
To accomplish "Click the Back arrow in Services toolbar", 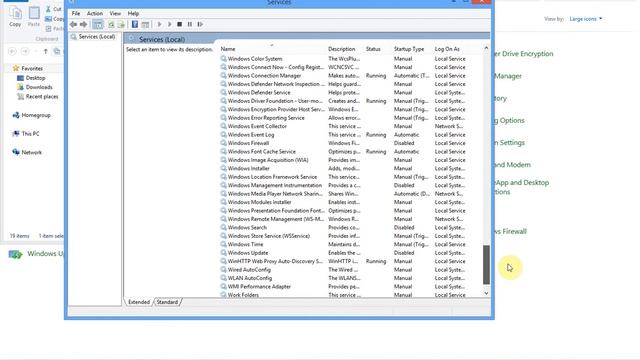I will coord(73,24).
